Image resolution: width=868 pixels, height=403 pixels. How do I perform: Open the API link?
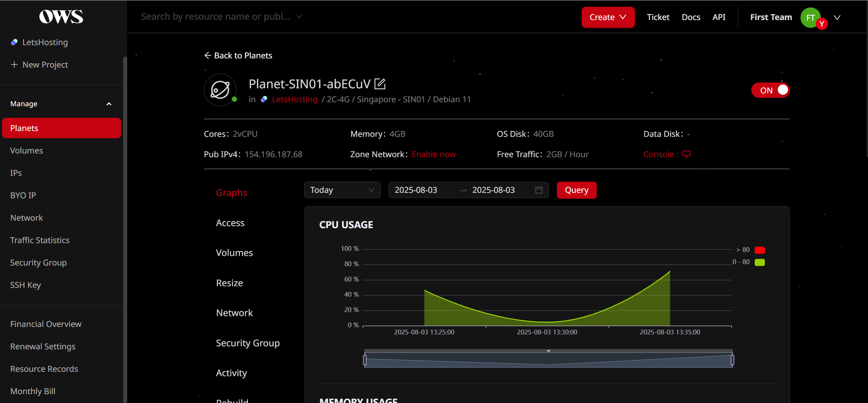(x=719, y=17)
